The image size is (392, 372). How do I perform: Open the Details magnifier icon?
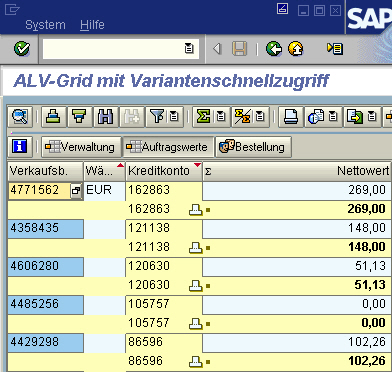20,117
